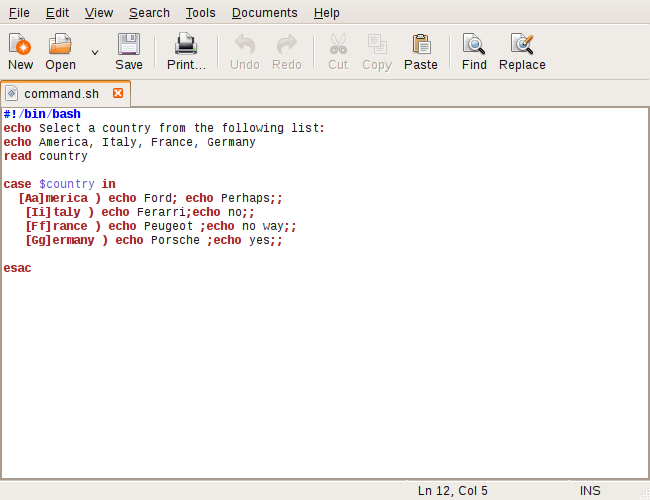Open the Edit menu
The image size is (650, 500).
coord(57,13)
